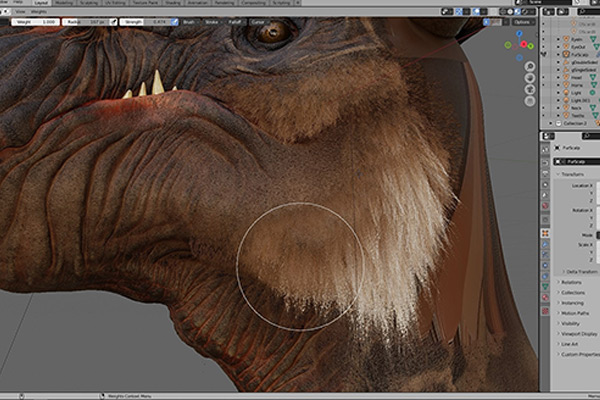Open the View Layer properties tab icon
Image resolution: width=600 pixels, height=400 pixels.
tap(545, 184)
